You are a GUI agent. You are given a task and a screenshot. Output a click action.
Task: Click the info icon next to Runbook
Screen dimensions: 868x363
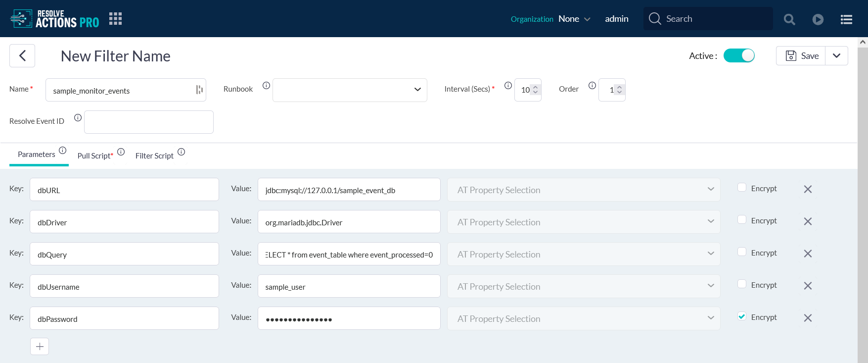[x=266, y=86]
